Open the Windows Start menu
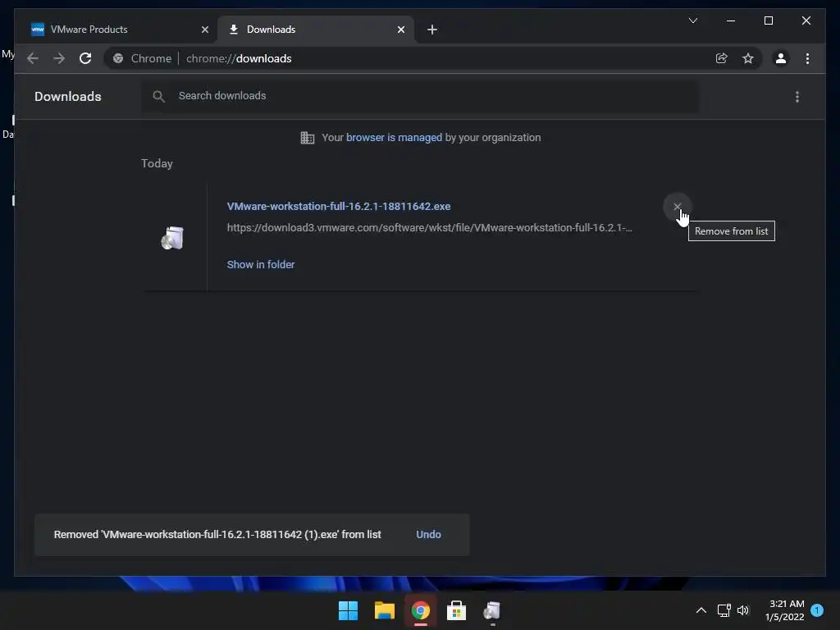 [348, 610]
